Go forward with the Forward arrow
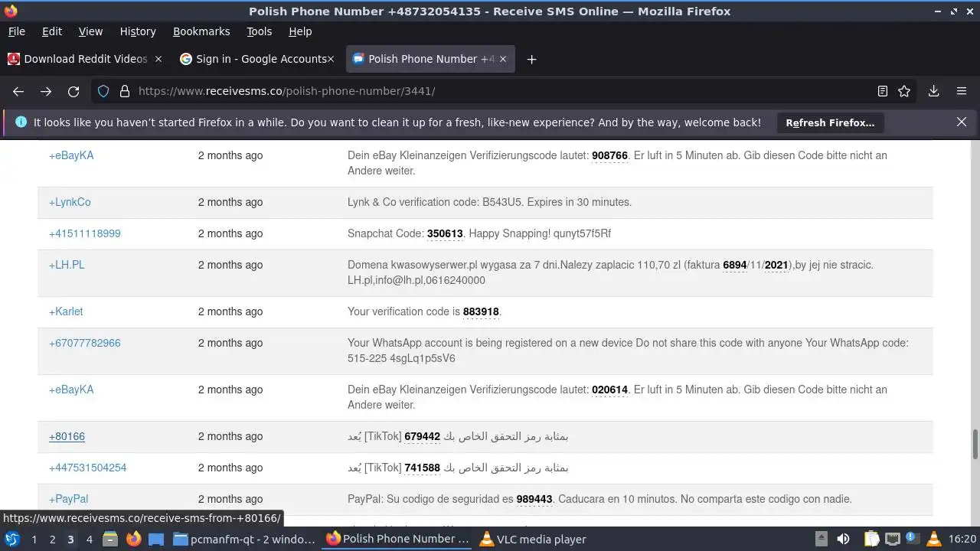Viewport: 980px width, 551px height. coord(46,91)
